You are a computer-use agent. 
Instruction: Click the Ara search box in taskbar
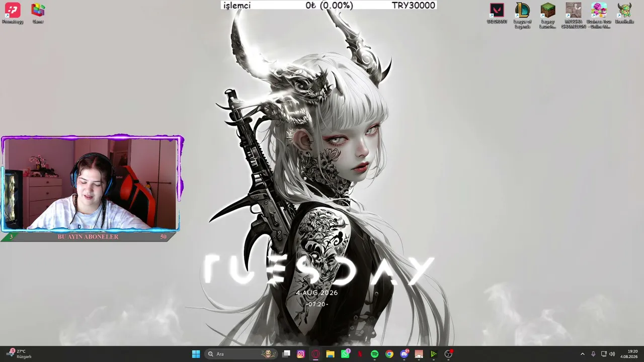[x=242, y=354]
